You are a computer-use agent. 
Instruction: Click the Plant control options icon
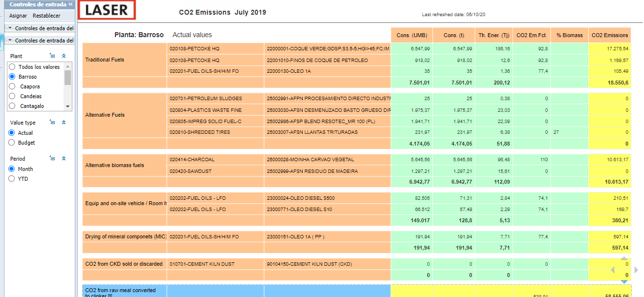coord(52,56)
